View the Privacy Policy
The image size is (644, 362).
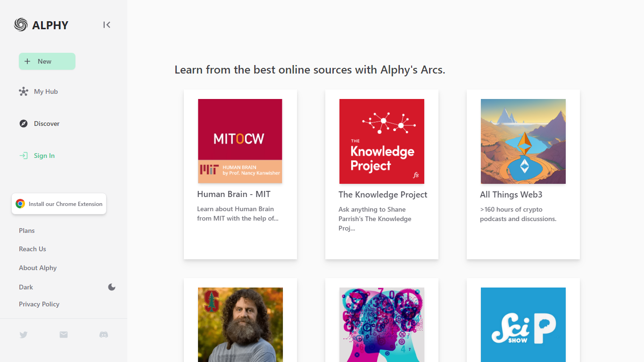pyautogui.click(x=39, y=304)
